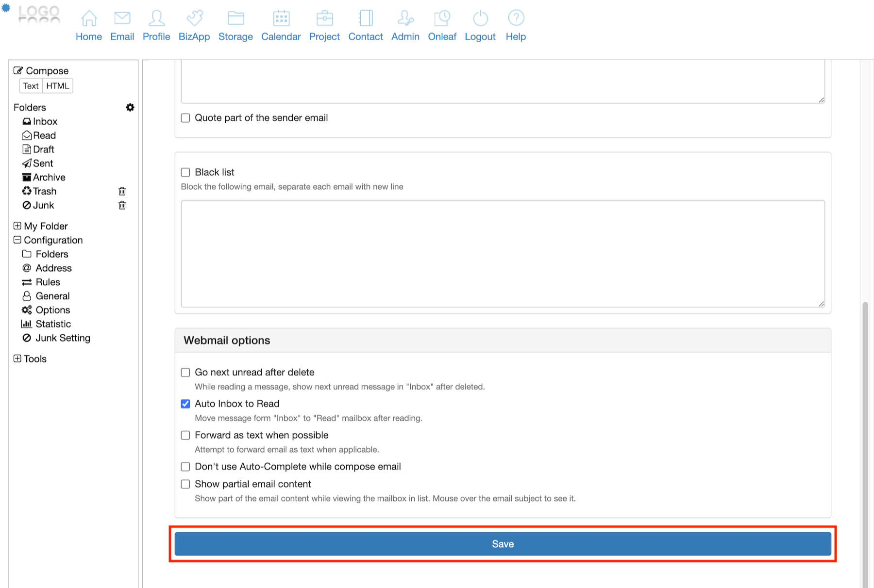The width and height of the screenshot is (874, 588).
Task: Click the Folders settings gear icon
Action: pyautogui.click(x=130, y=107)
